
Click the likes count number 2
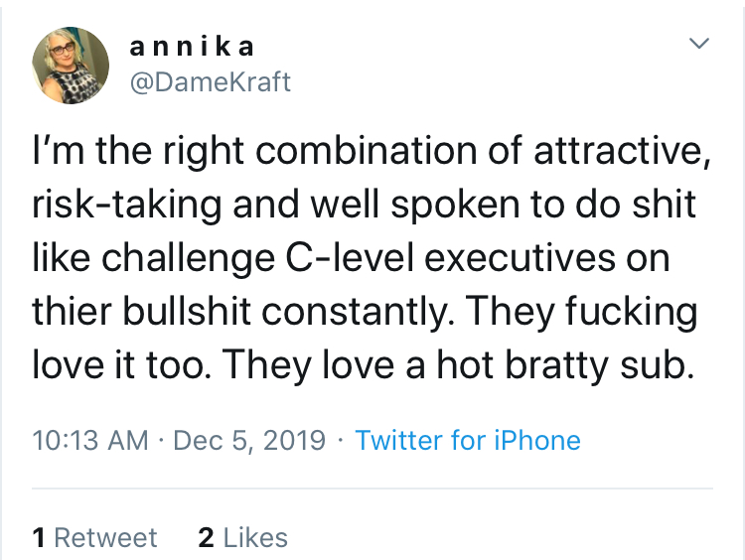coord(206,538)
